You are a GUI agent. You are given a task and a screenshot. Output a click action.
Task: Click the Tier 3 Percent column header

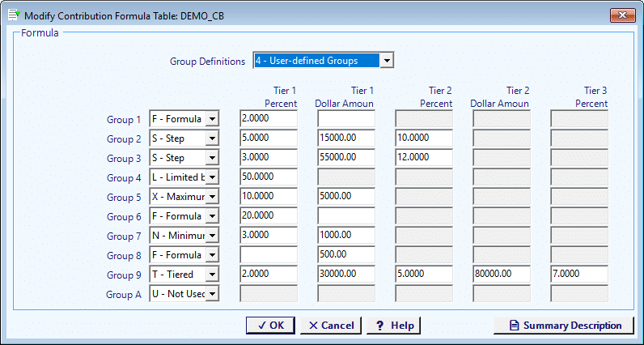coord(591,97)
